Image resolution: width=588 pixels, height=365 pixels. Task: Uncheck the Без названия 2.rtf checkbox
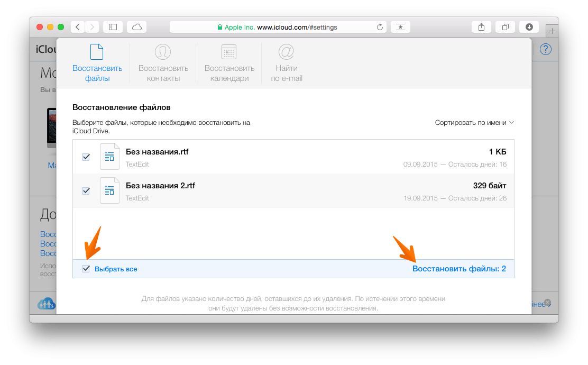coord(86,191)
